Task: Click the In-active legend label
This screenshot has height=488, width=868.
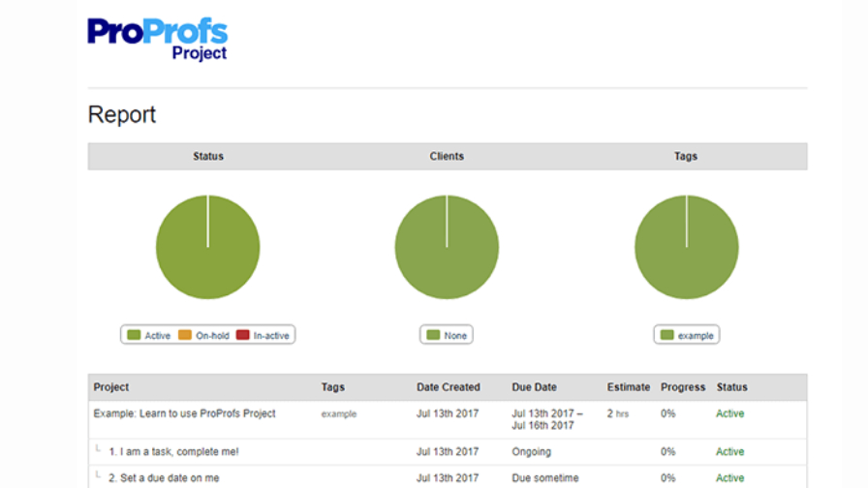Action: pyautogui.click(x=271, y=335)
